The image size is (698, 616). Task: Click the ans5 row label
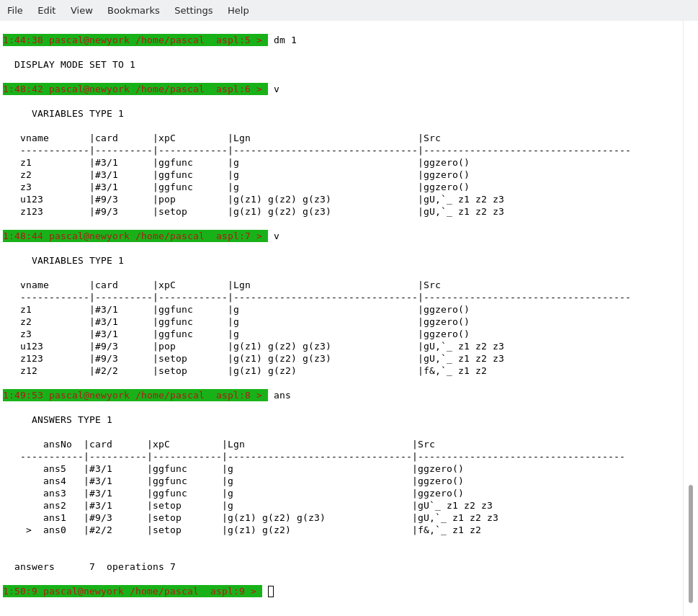pyautogui.click(x=55, y=469)
